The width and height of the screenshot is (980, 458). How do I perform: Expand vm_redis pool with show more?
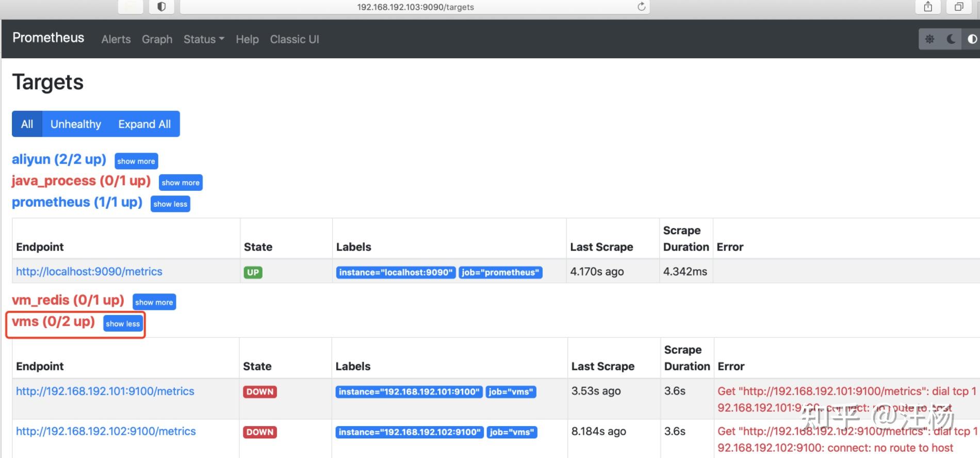click(154, 302)
